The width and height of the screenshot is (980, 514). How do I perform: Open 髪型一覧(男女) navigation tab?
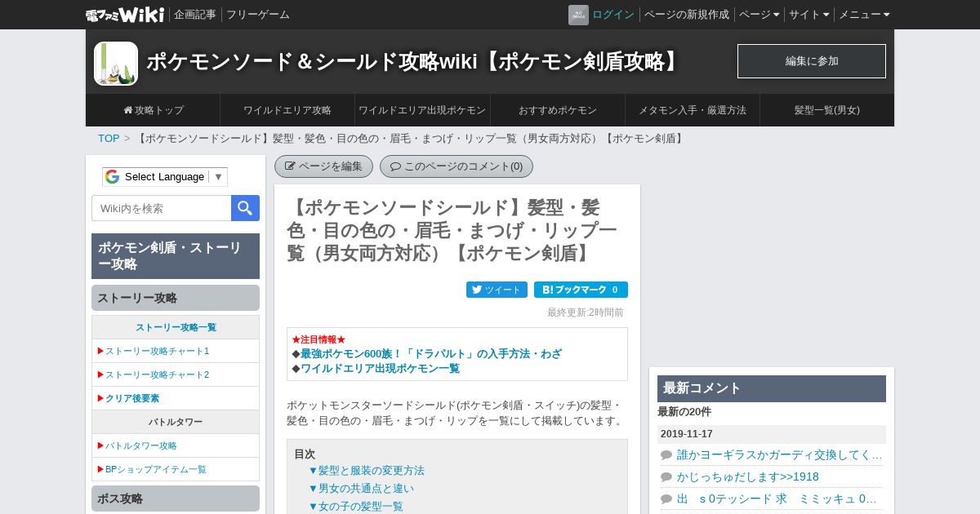click(827, 110)
